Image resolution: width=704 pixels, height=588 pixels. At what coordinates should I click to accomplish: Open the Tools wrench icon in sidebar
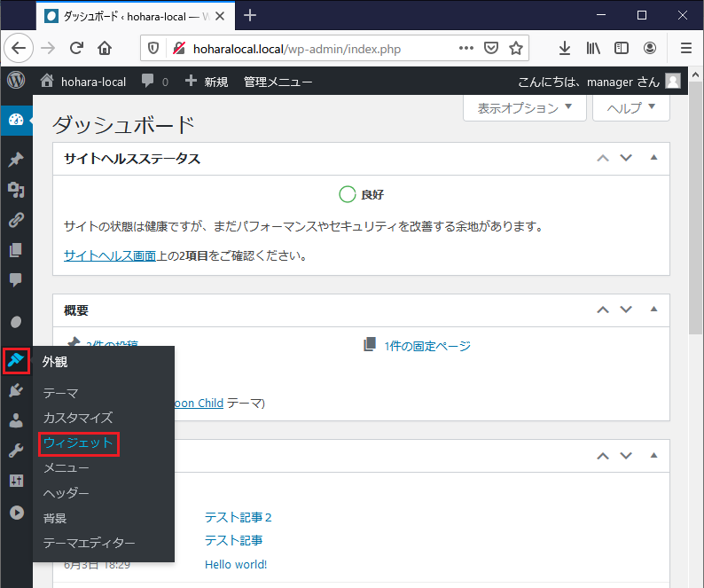coord(16,451)
